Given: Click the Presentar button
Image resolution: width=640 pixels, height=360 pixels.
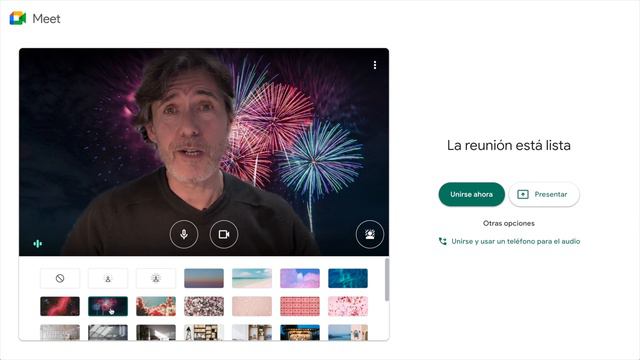Looking at the screenshot, I should [x=544, y=194].
